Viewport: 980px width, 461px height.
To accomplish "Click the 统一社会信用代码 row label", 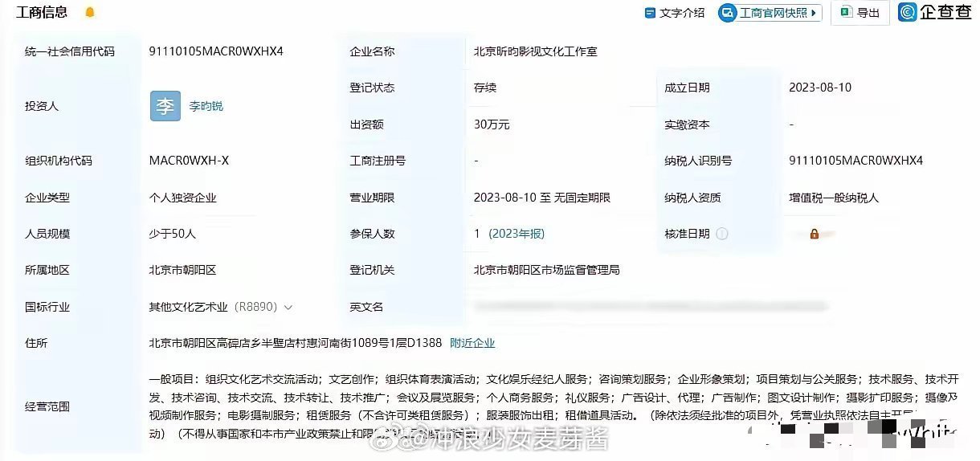I will coord(70,51).
